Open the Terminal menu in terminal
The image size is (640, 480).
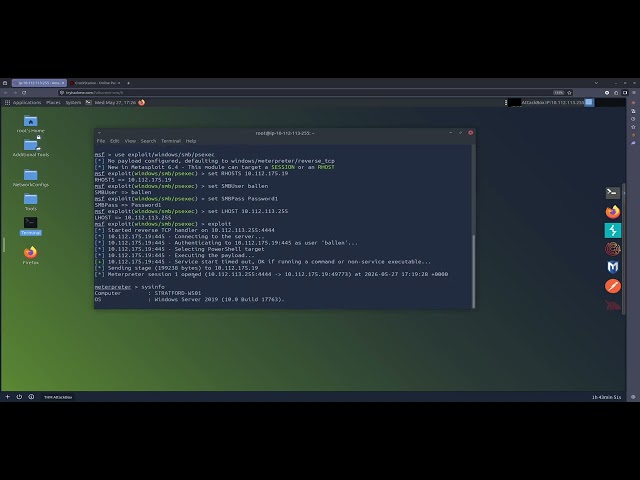click(x=171, y=141)
